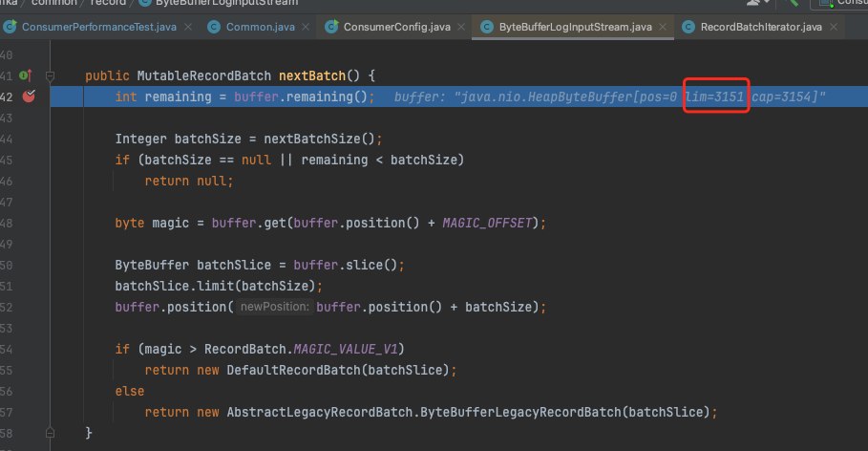Click the DefaultRecordBatch constructor reference
This screenshot has width=868, height=451.
293,370
